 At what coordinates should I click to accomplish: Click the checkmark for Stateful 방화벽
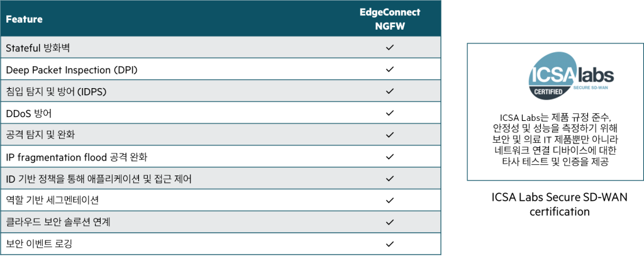390,48
